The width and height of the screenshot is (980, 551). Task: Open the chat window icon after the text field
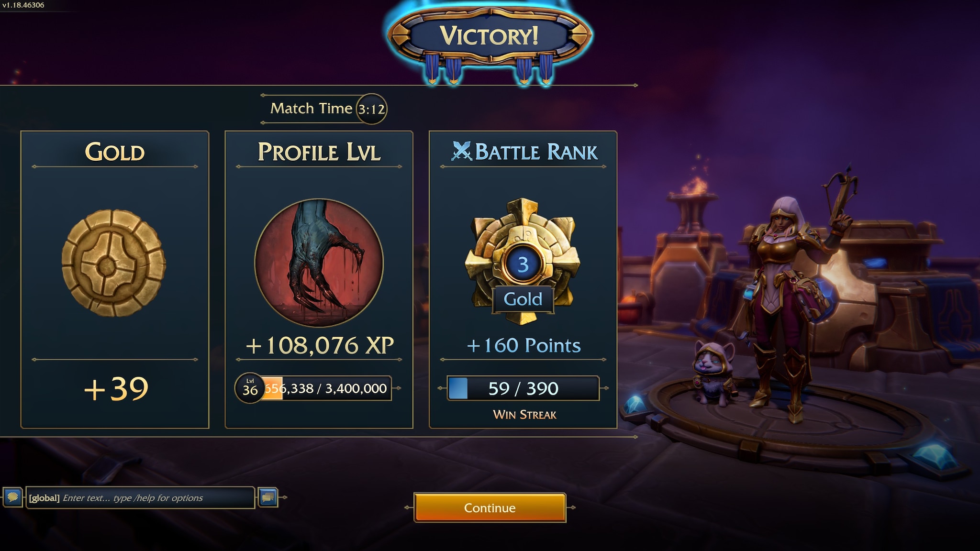coord(268,497)
